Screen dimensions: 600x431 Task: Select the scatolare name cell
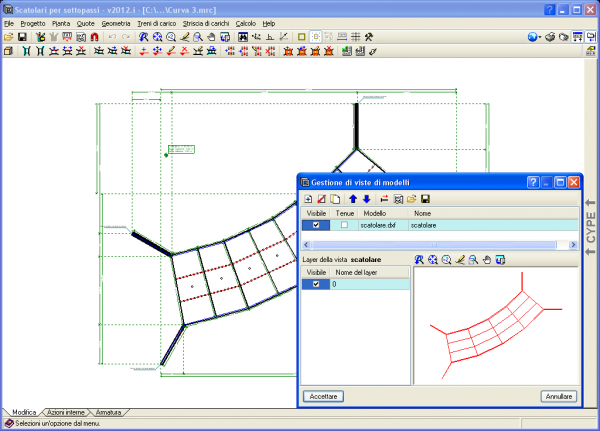493,225
